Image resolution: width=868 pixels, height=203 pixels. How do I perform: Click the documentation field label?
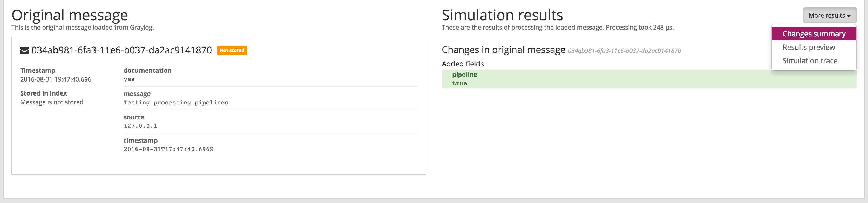(x=148, y=70)
